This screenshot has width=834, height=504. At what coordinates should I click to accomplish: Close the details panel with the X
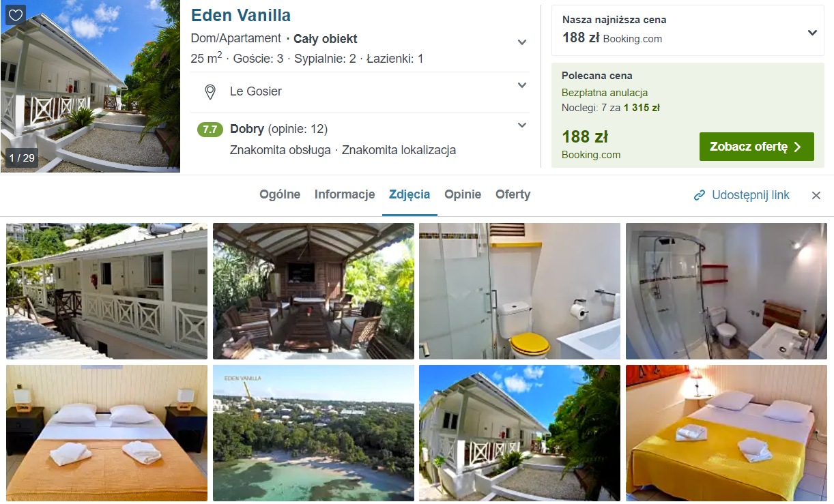click(x=816, y=196)
